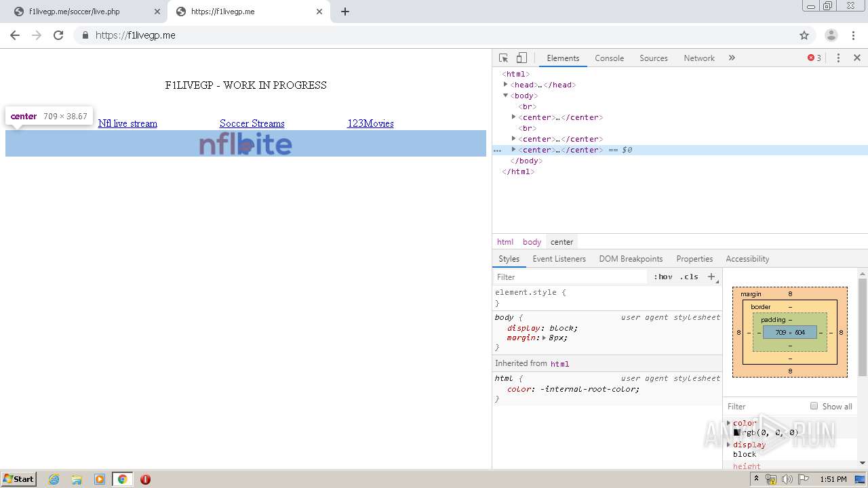Toggle the .cls class editor

[689, 277]
